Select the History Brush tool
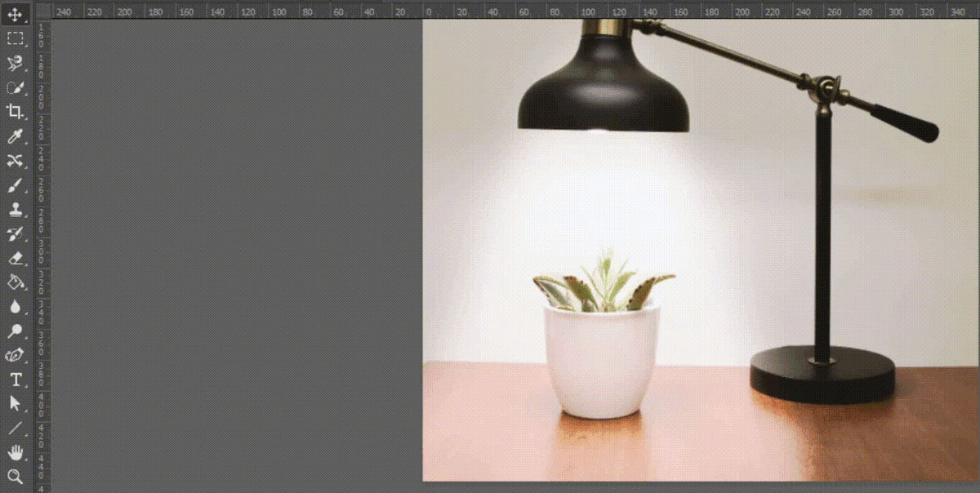The image size is (980, 493). [x=16, y=234]
